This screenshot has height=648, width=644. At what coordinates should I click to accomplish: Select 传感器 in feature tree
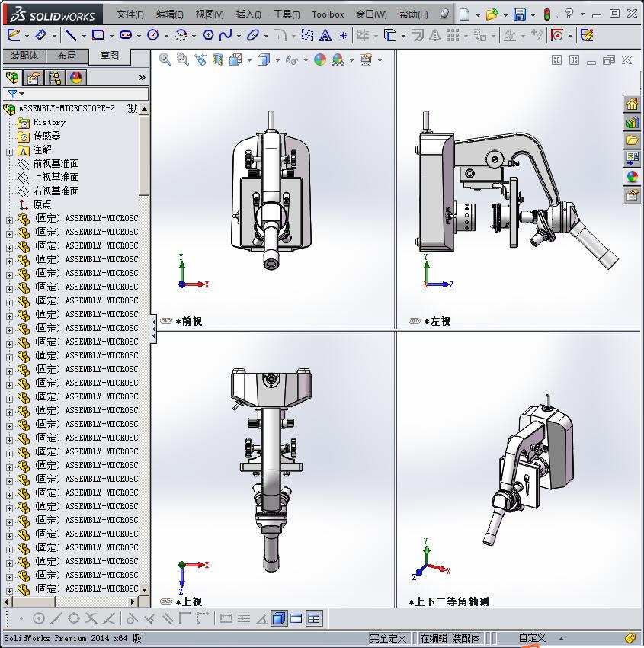46,136
